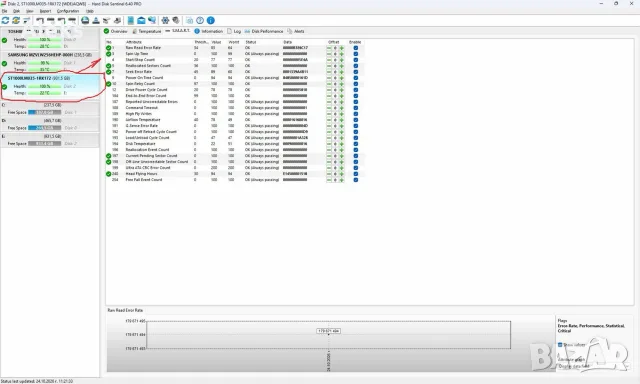The height and width of the screenshot is (384, 640).
Task: Click the second refresh-all-disks toolbar icon
Action: click(16, 20)
